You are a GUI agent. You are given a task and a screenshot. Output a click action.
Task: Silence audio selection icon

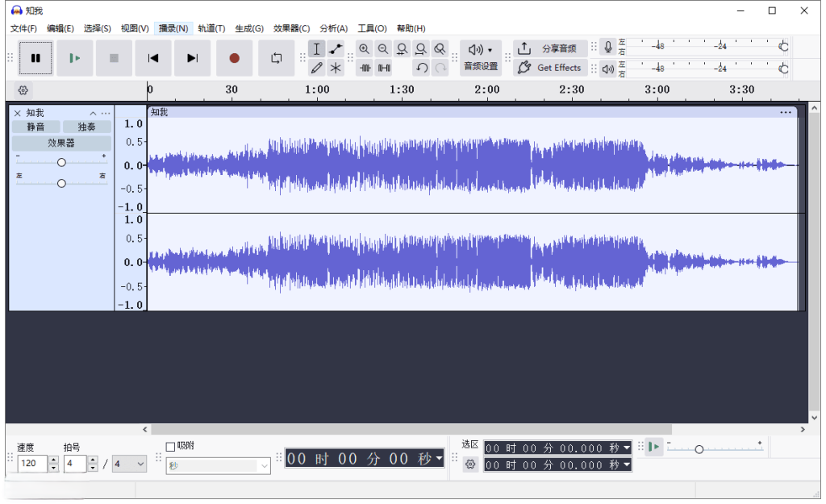(x=384, y=68)
